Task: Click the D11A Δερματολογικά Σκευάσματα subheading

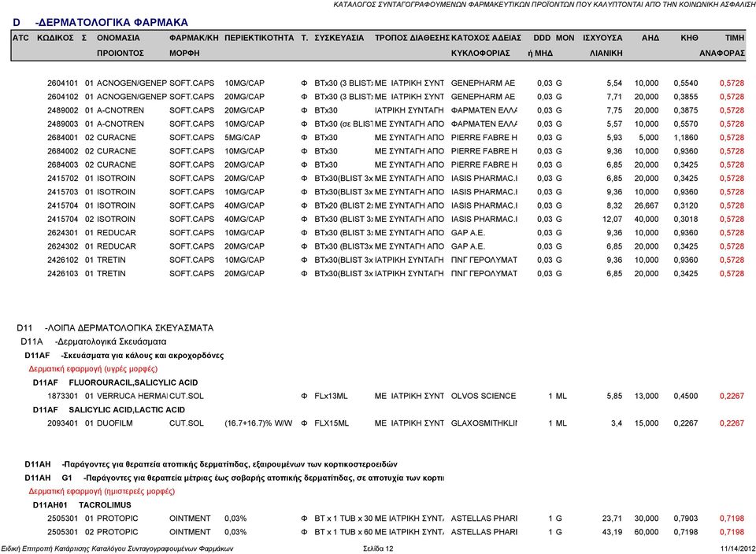Action: (x=94, y=342)
